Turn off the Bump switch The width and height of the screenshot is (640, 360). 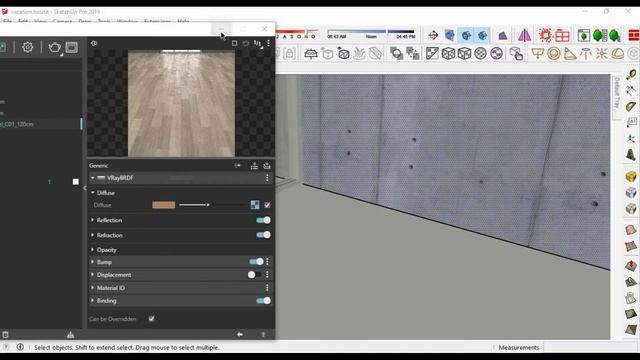point(256,262)
